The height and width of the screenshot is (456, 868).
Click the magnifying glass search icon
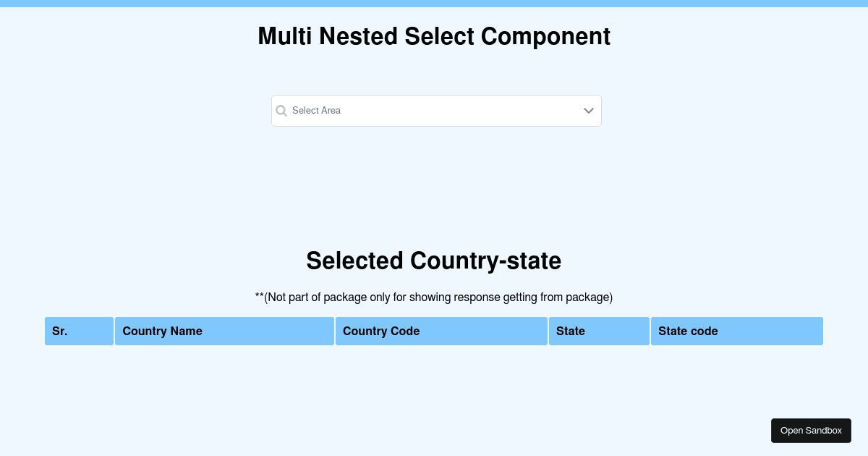(x=281, y=110)
